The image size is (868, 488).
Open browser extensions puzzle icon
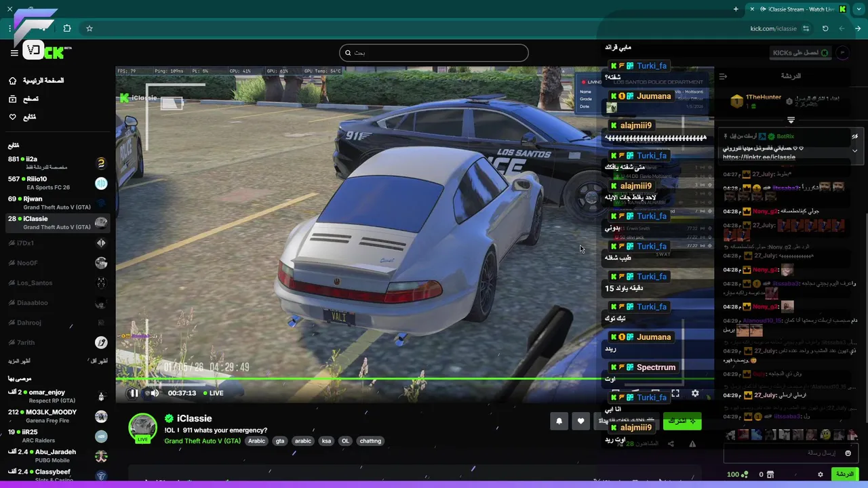coord(66,28)
